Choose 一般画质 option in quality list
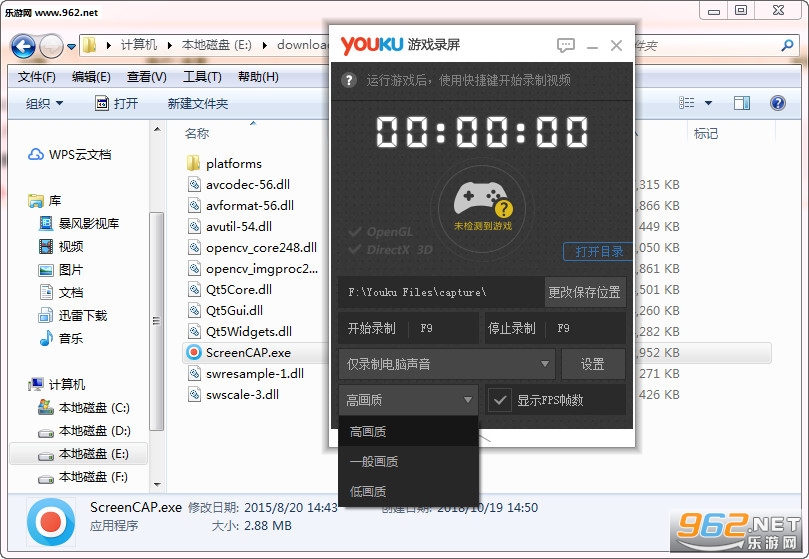Image resolution: width=809 pixels, height=559 pixels. pos(408,461)
